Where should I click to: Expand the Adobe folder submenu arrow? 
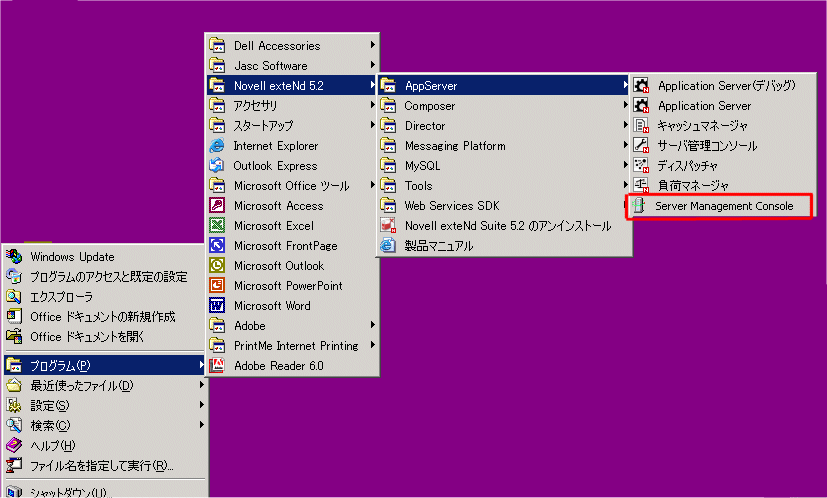coord(372,325)
